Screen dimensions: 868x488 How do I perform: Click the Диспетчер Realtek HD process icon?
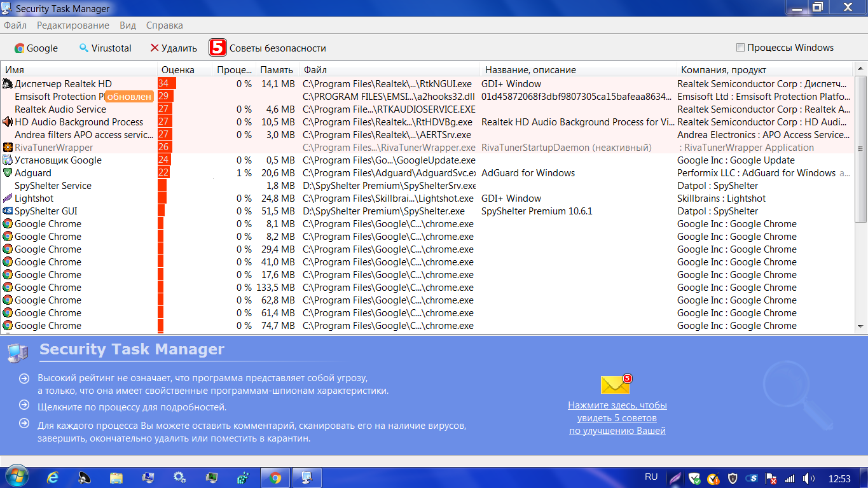(x=8, y=84)
